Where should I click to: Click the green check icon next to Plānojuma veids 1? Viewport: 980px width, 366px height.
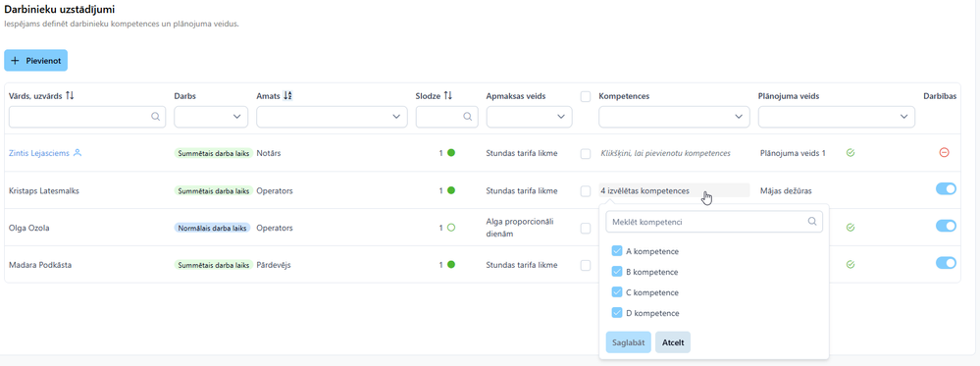(850, 152)
